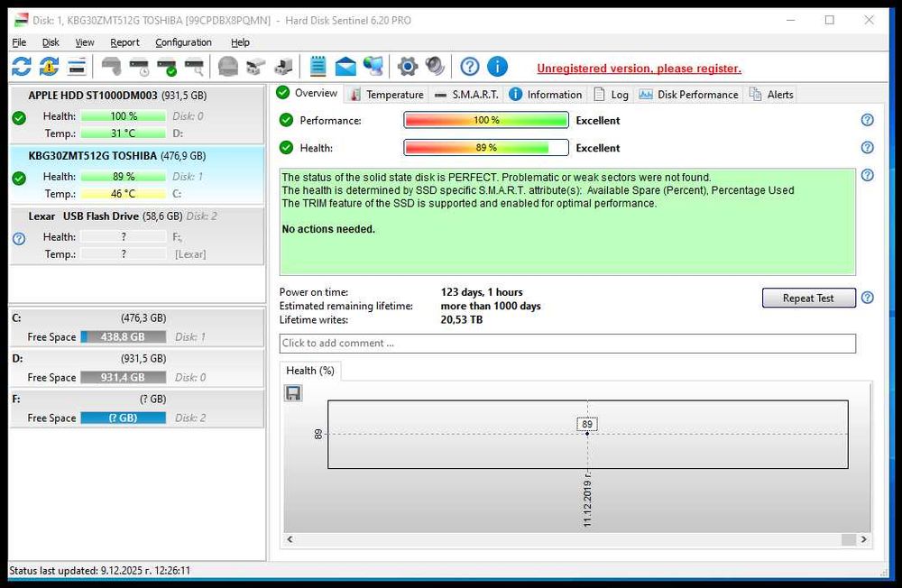Click the refresh icon with warning triangle
Image resolution: width=902 pixels, height=588 pixels.
click(x=49, y=67)
